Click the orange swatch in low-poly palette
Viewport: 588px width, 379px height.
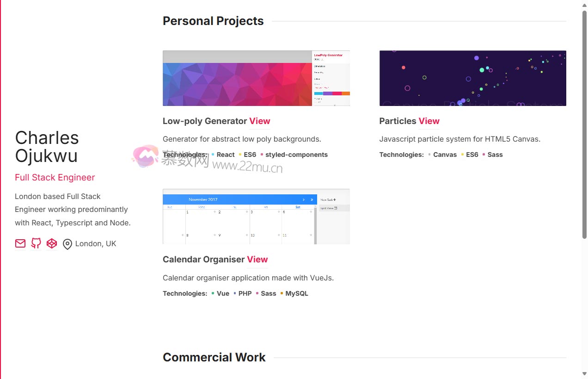coord(346,93)
